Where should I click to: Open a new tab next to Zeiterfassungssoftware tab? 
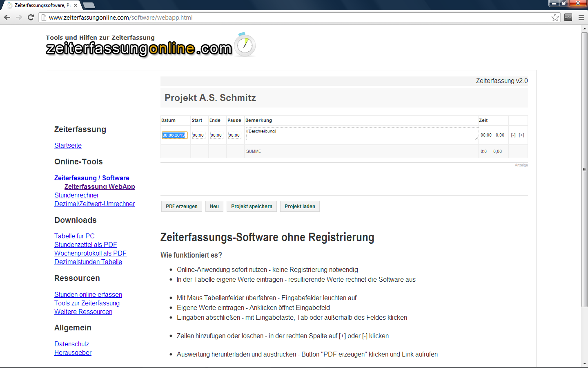pos(89,5)
